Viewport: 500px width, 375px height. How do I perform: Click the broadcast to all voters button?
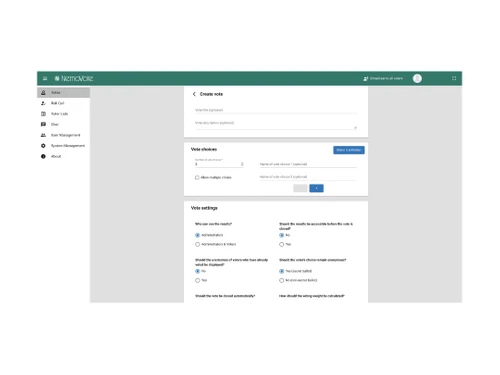[x=383, y=78]
